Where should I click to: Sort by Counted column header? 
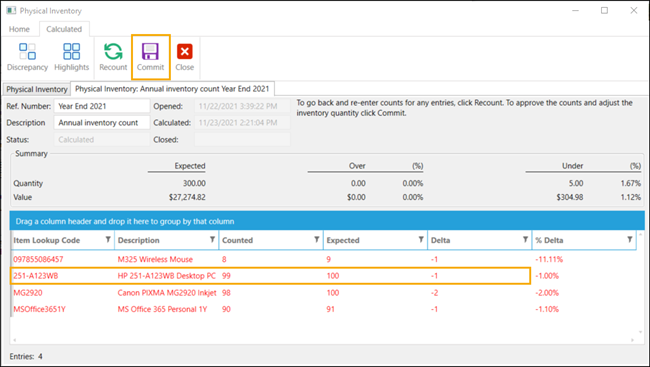pyautogui.click(x=237, y=240)
